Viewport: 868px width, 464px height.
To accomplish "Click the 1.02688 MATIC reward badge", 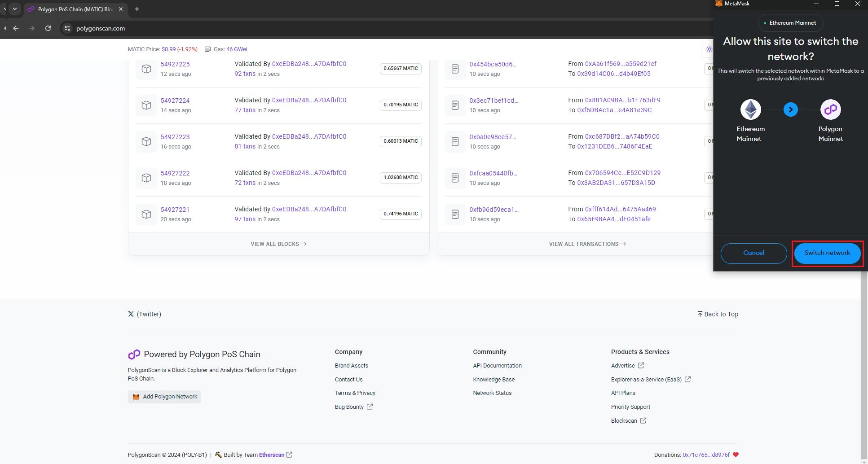I will 401,177.
